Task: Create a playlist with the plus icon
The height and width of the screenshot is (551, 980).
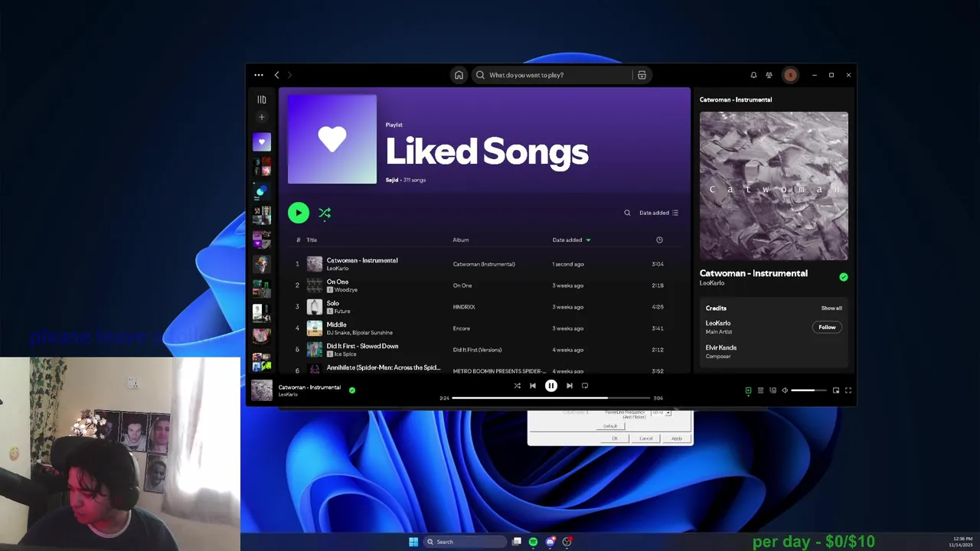Action: coord(262,117)
